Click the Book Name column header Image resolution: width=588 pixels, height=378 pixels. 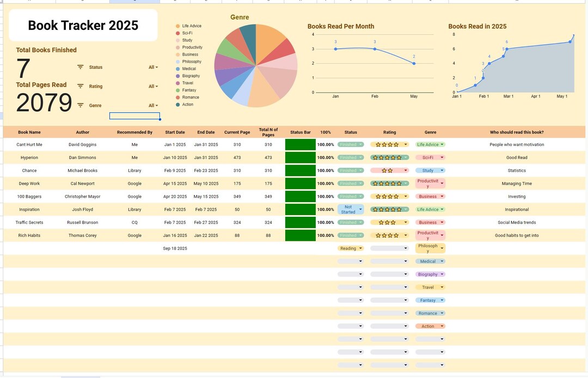(29, 132)
